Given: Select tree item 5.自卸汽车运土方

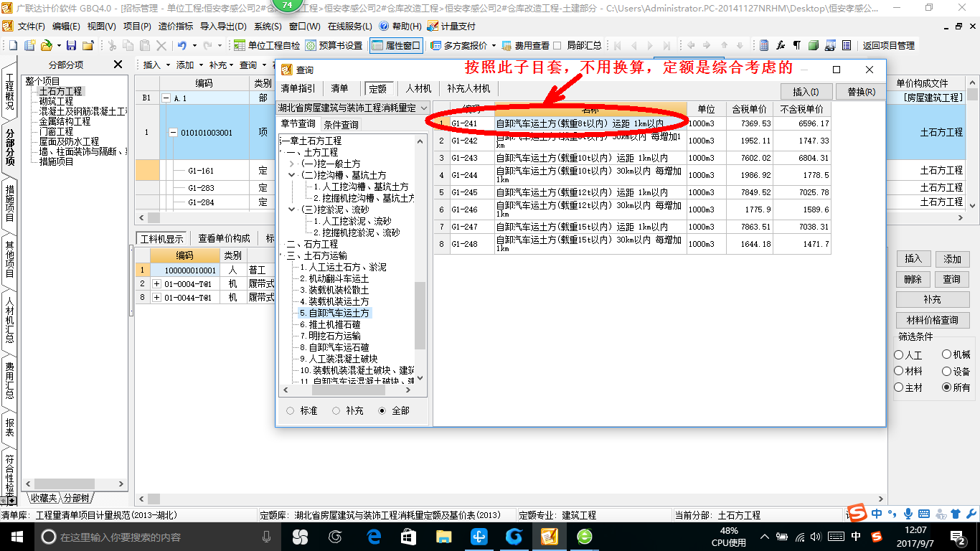Looking at the screenshot, I should click(x=334, y=313).
